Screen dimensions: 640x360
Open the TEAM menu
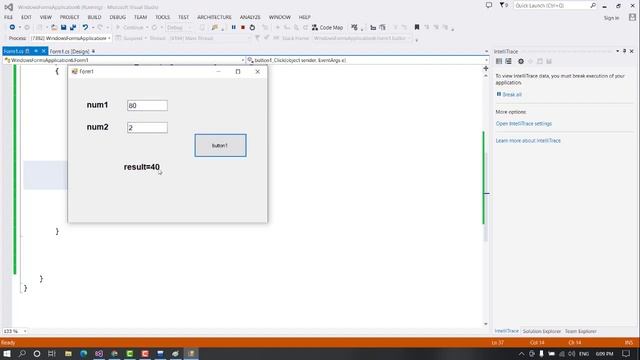[x=140, y=17]
